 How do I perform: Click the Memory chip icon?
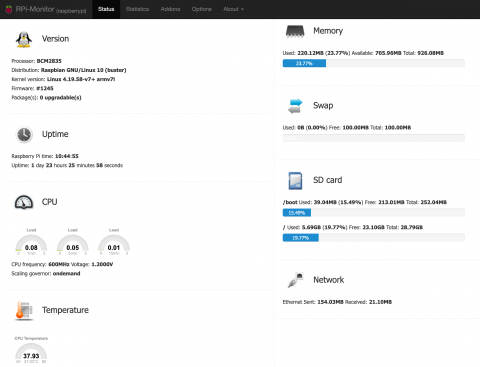tap(295, 31)
